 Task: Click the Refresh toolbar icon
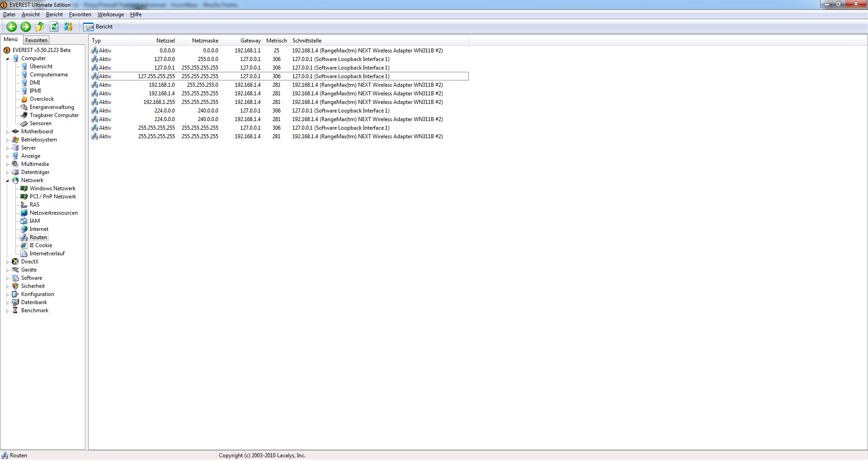click(54, 27)
